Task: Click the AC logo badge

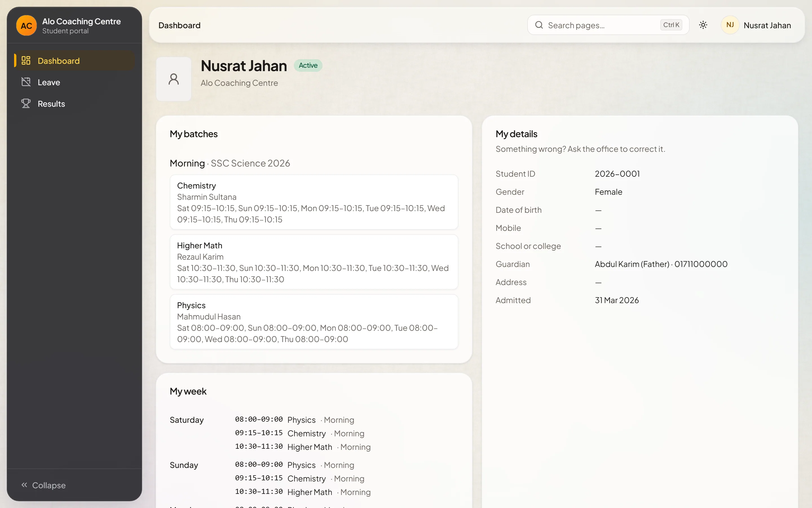Action: 27,25
